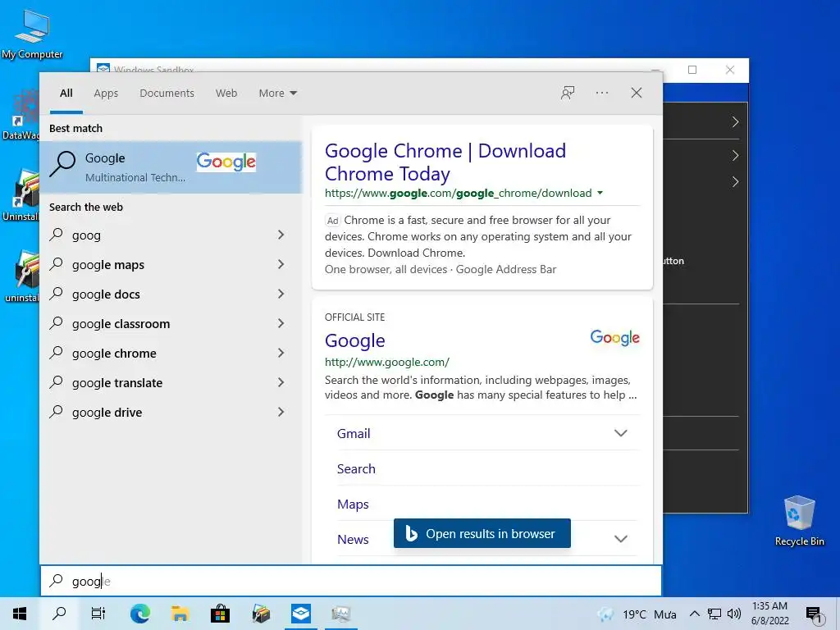Image resolution: width=840 pixels, height=630 pixels.
Task: Open the Search sitelink
Action: (x=356, y=468)
